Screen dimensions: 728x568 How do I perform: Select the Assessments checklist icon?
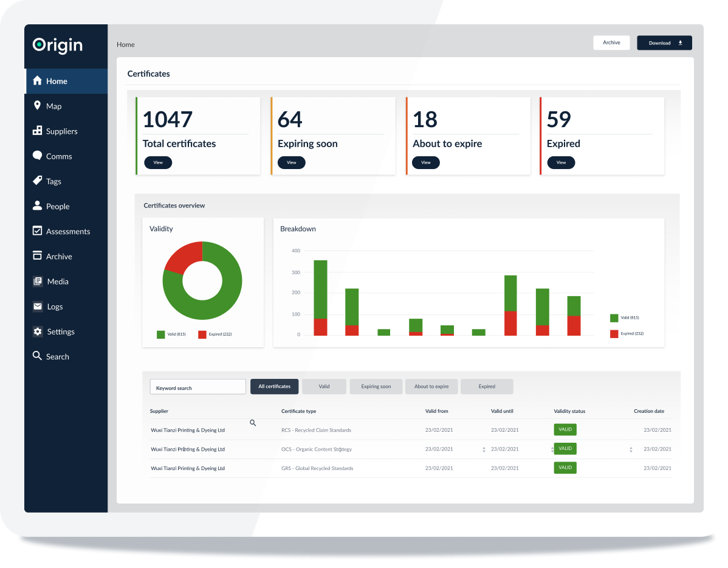tap(38, 230)
